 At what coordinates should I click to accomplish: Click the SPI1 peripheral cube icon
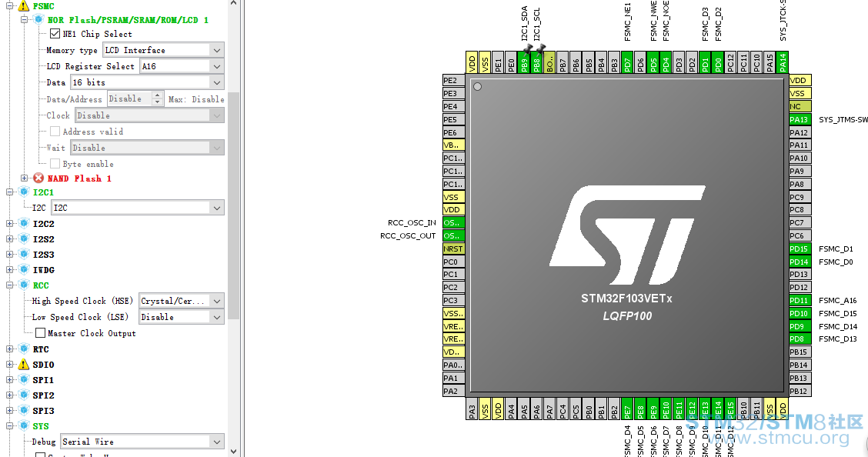pyautogui.click(x=23, y=379)
